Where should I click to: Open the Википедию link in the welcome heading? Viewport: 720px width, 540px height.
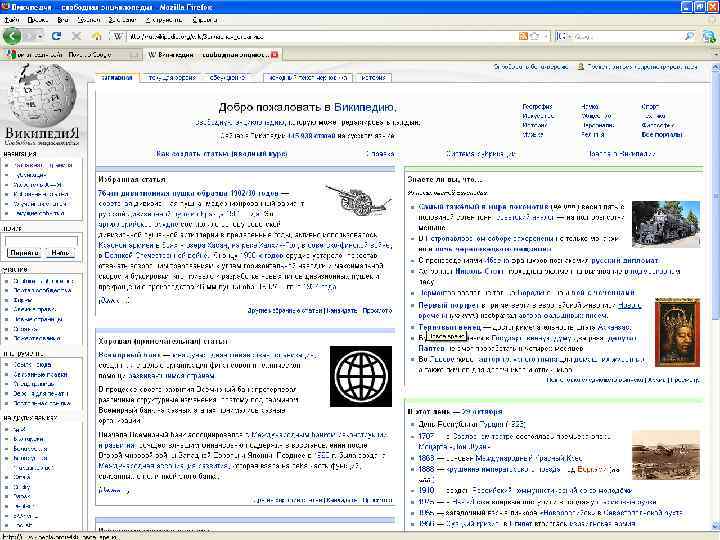point(365,107)
